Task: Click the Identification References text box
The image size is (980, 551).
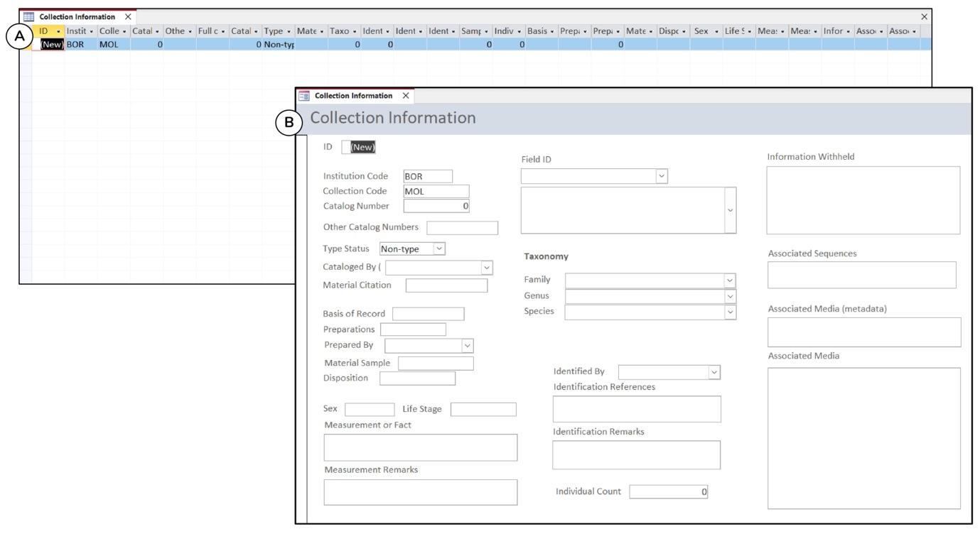Action: pos(637,409)
